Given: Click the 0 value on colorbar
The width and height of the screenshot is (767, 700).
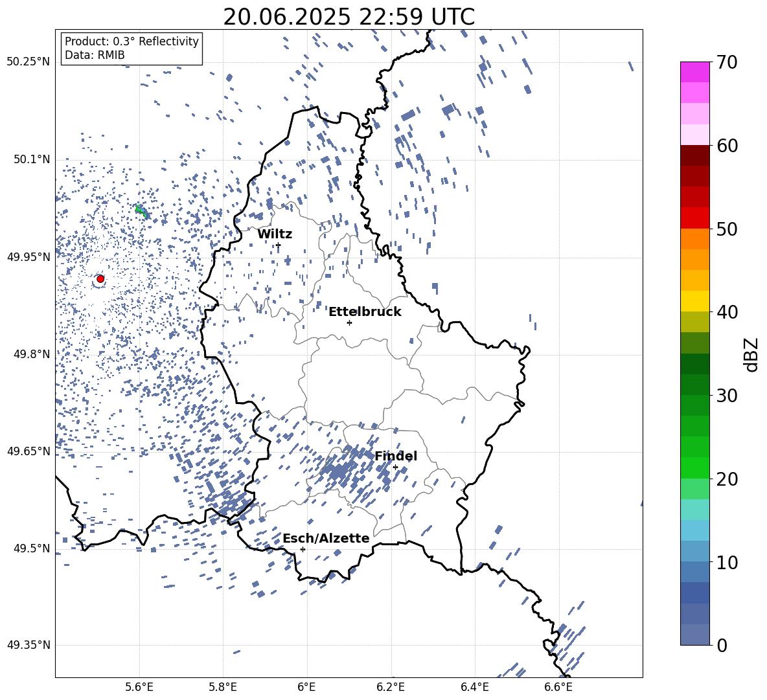Looking at the screenshot, I should [722, 645].
